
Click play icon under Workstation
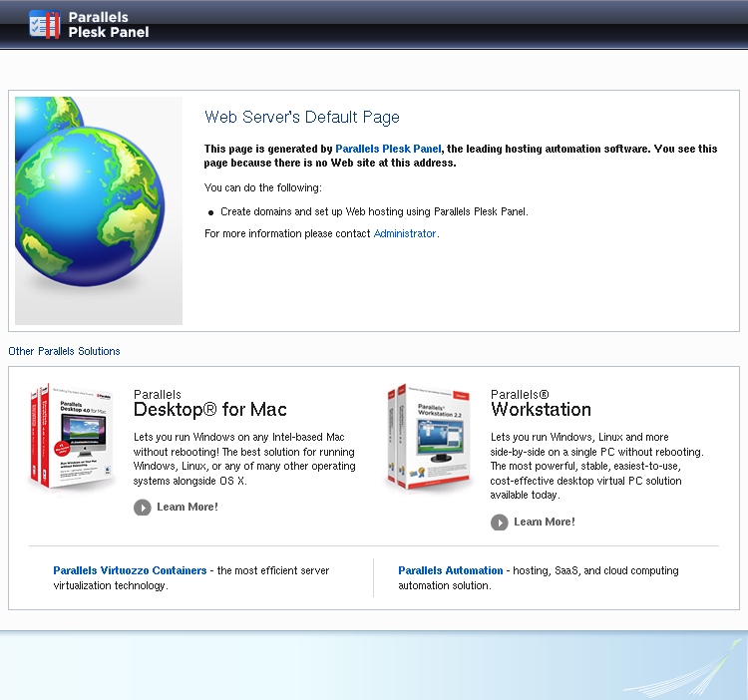point(500,523)
